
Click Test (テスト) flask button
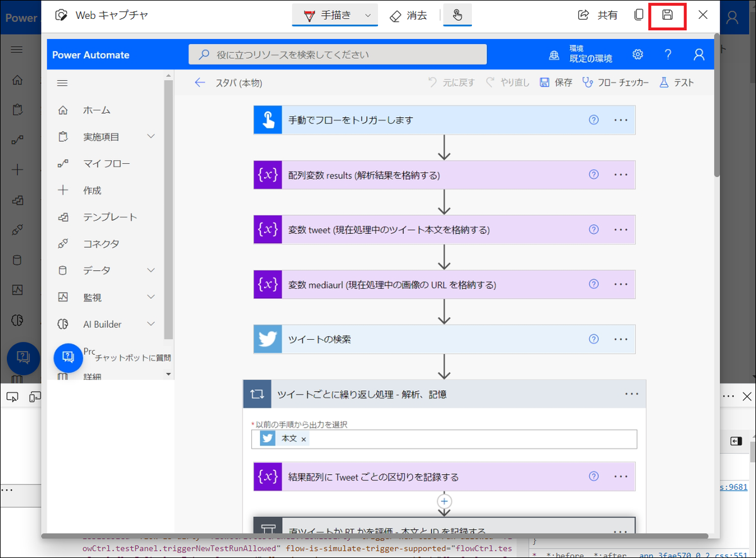pos(676,83)
